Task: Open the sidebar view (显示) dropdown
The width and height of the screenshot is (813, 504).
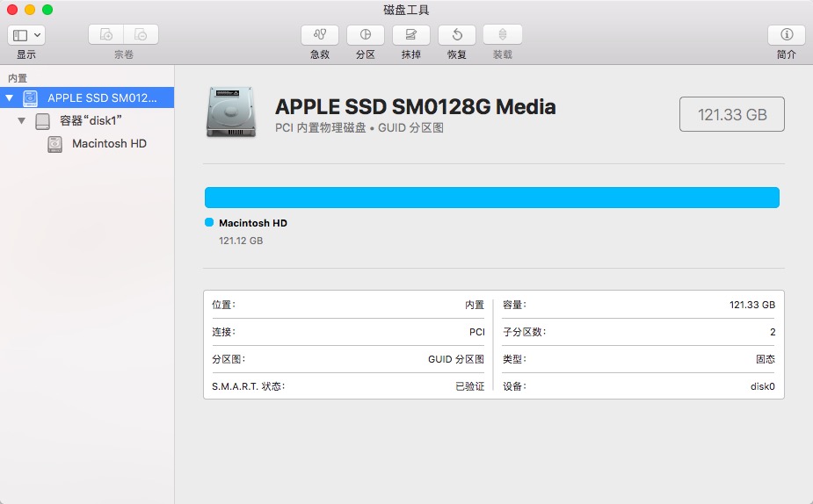Action: coord(26,35)
